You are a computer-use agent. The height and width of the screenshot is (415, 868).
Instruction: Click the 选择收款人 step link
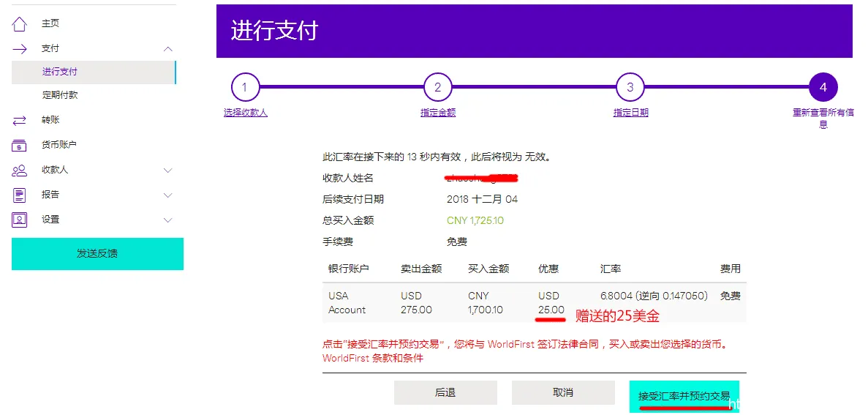(x=246, y=113)
